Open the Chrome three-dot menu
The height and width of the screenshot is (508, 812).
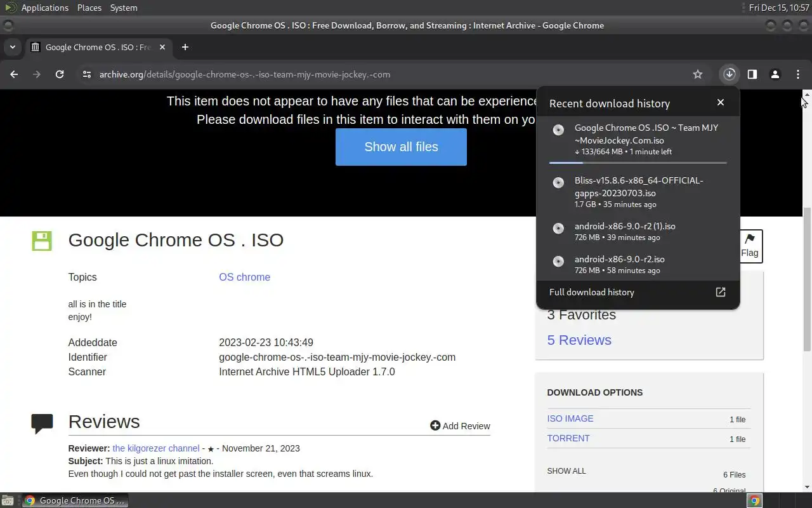(x=798, y=74)
